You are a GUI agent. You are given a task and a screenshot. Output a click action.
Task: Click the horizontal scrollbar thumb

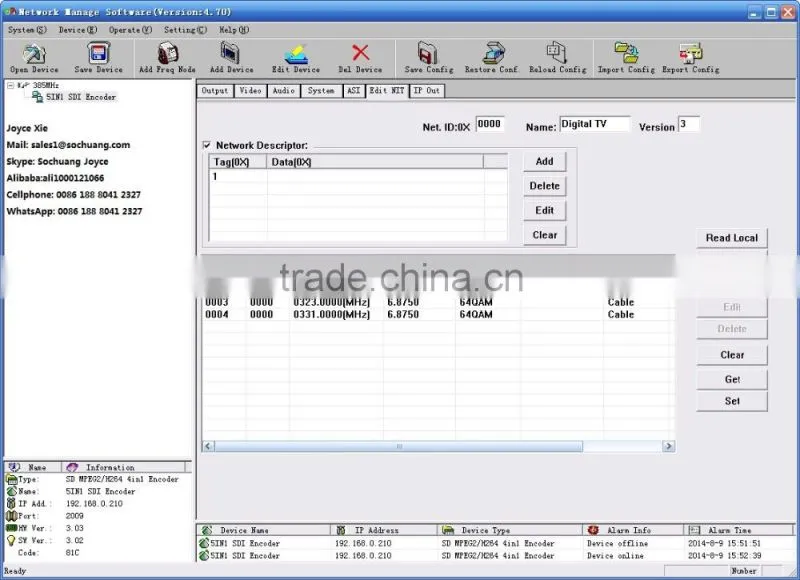point(398,446)
